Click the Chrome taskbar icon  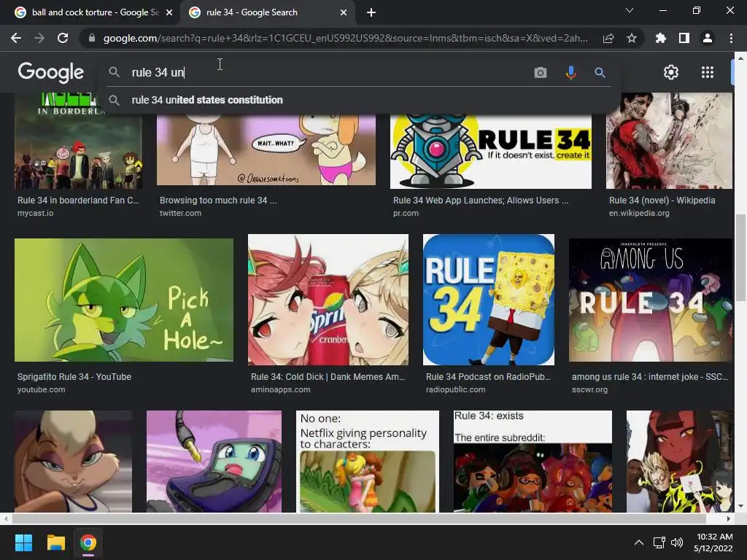point(88,542)
